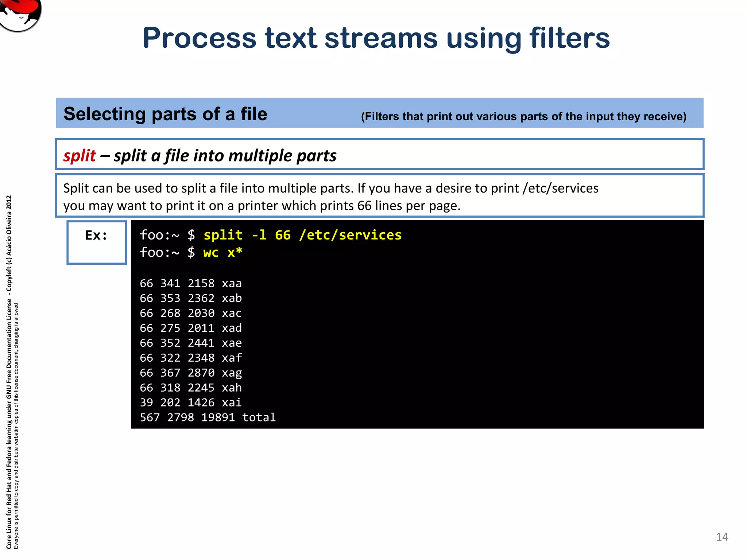
Task: Select command 'split -l 66 /etc/services'
Action: (x=302, y=235)
